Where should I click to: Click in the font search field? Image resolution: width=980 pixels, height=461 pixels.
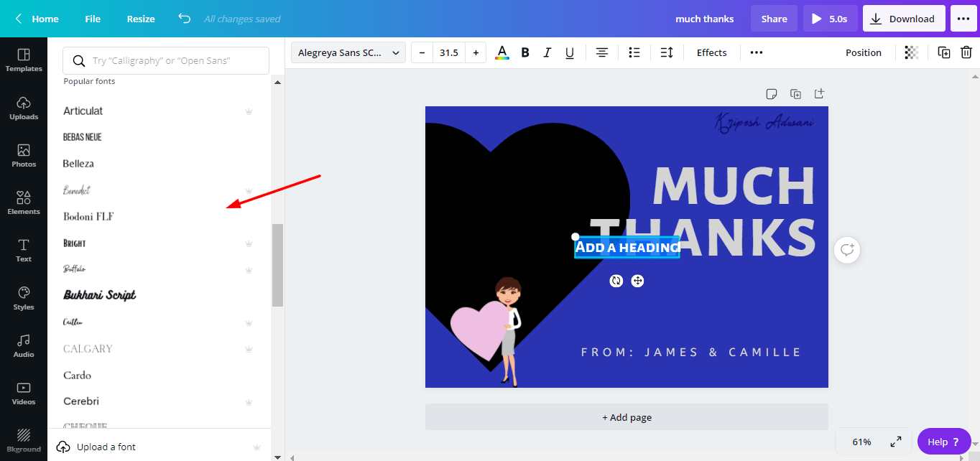tap(166, 61)
